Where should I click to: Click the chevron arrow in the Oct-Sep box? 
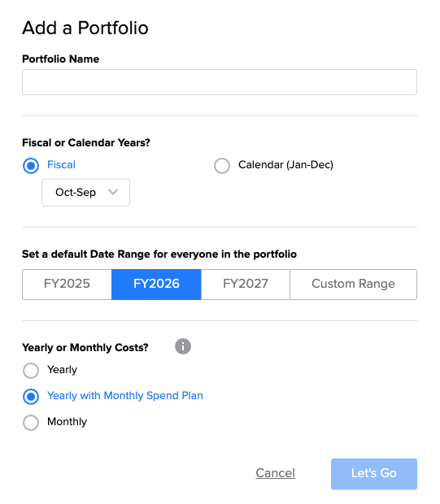click(x=113, y=192)
